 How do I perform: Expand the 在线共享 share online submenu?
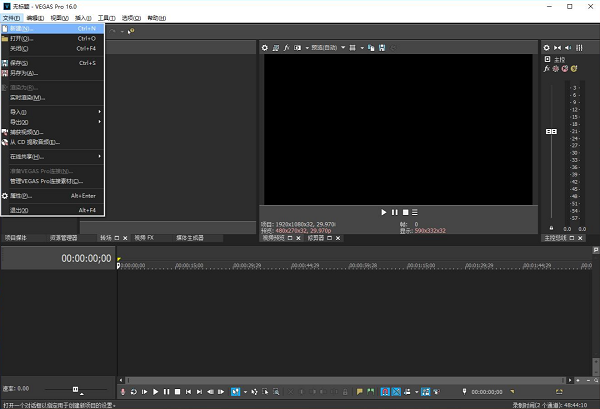(x=52, y=156)
